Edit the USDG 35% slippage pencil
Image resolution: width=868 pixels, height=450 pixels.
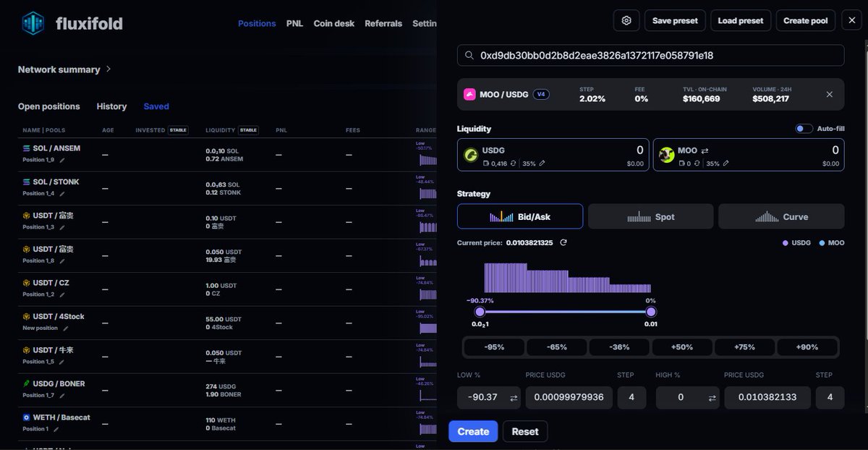[x=542, y=164]
